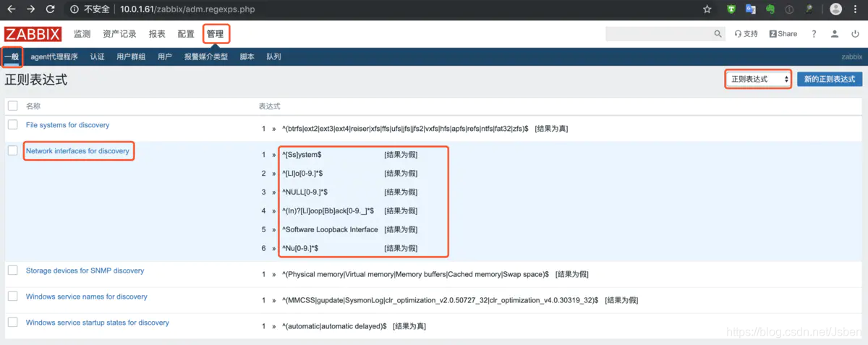Select the 一般 submenu tab
The image size is (868, 345).
[12, 56]
